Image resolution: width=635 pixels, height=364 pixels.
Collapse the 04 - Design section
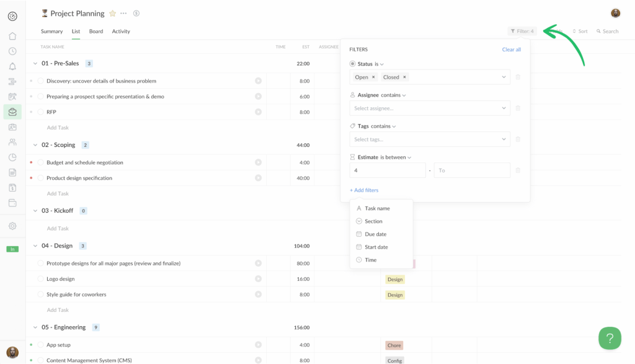35,246
